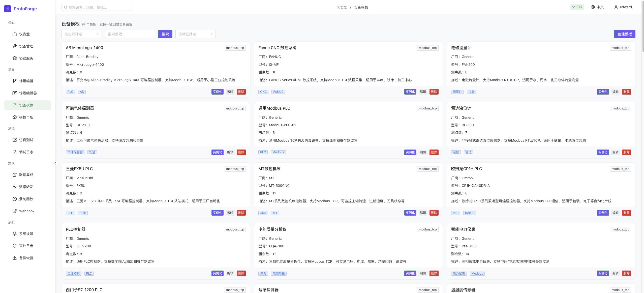Click the 协议服务 layers icon
The width and height of the screenshot is (644, 293).
click(x=15, y=58)
